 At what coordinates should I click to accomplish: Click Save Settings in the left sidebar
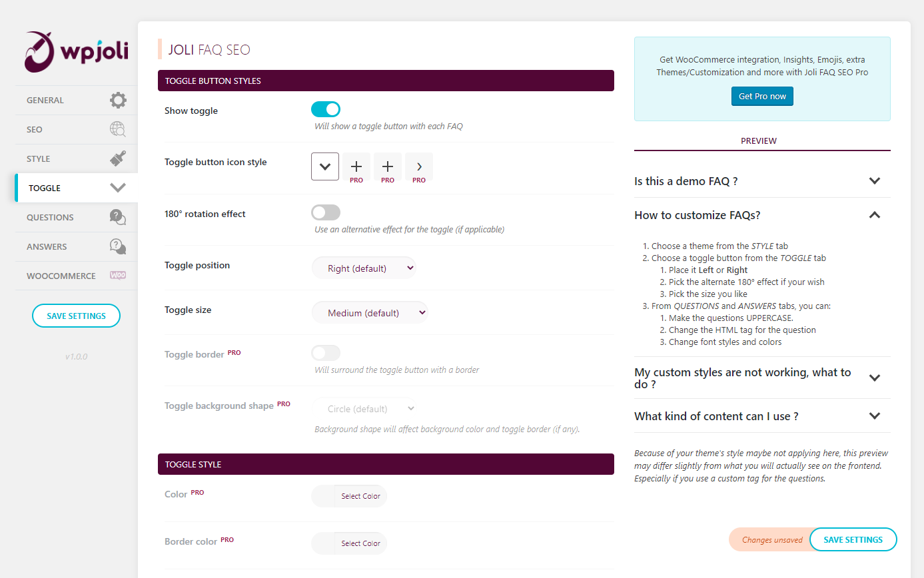(x=76, y=316)
